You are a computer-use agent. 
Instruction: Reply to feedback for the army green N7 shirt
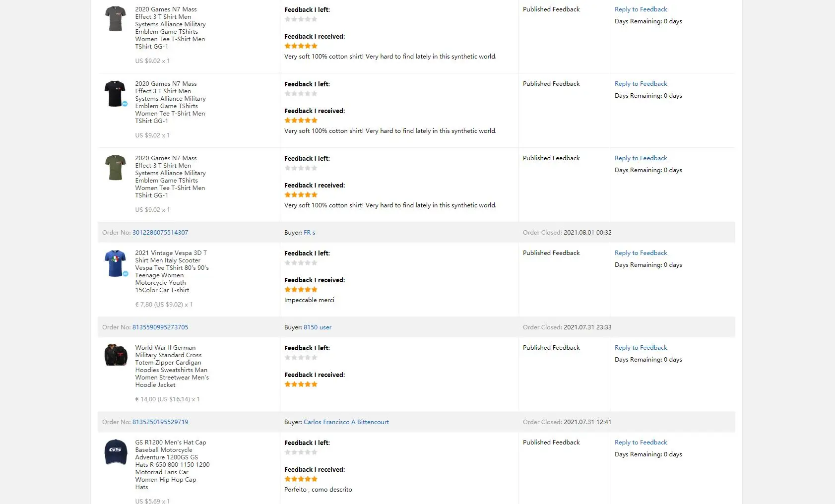(x=641, y=158)
